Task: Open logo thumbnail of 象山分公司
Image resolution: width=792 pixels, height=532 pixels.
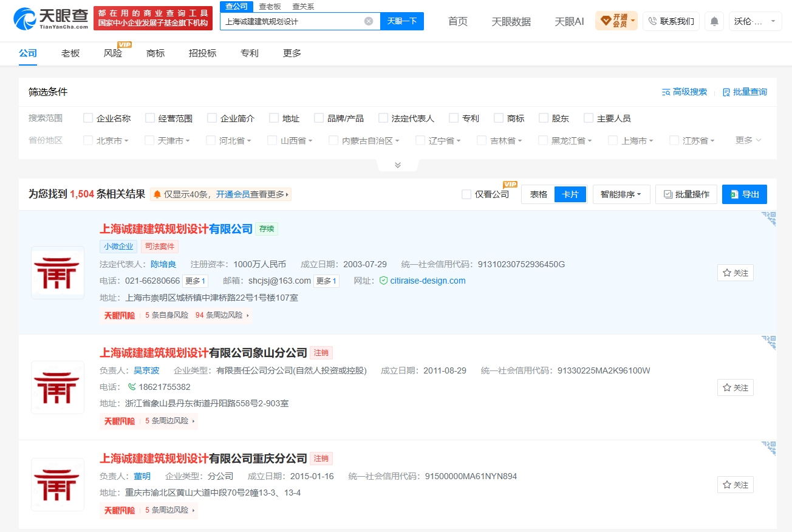Action: tap(58, 387)
